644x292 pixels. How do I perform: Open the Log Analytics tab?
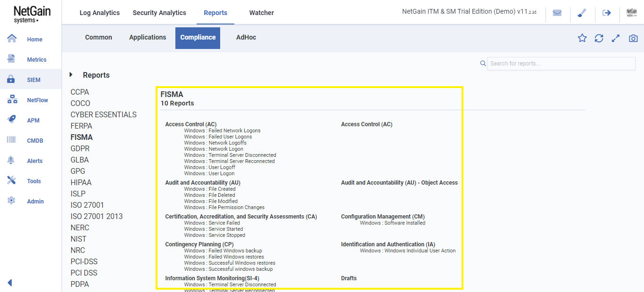pos(99,13)
